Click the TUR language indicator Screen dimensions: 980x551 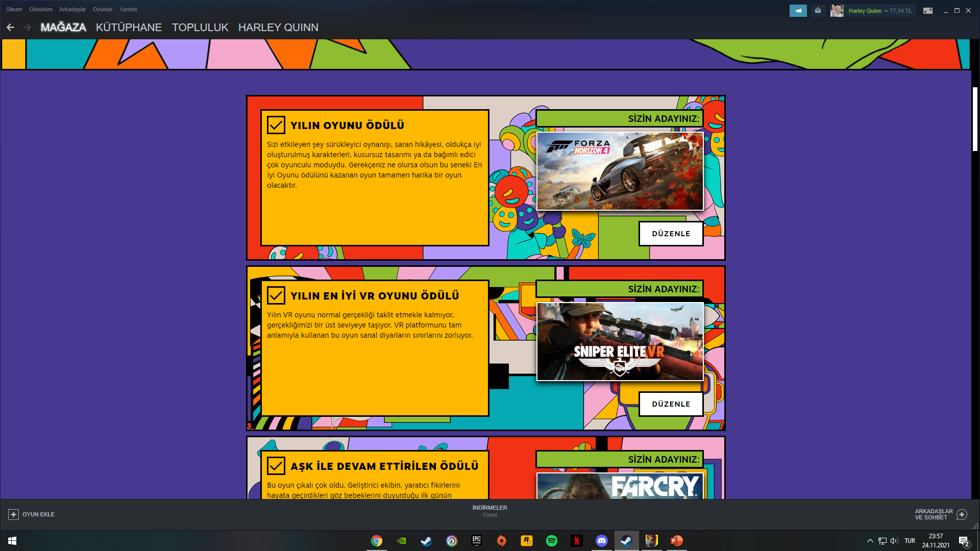(910, 541)
